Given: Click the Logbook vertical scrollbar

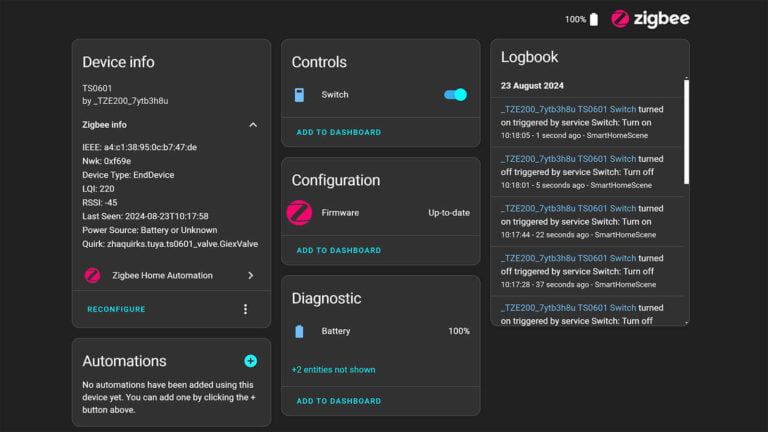Looking at the screenshot, I should tap(686, 130).
